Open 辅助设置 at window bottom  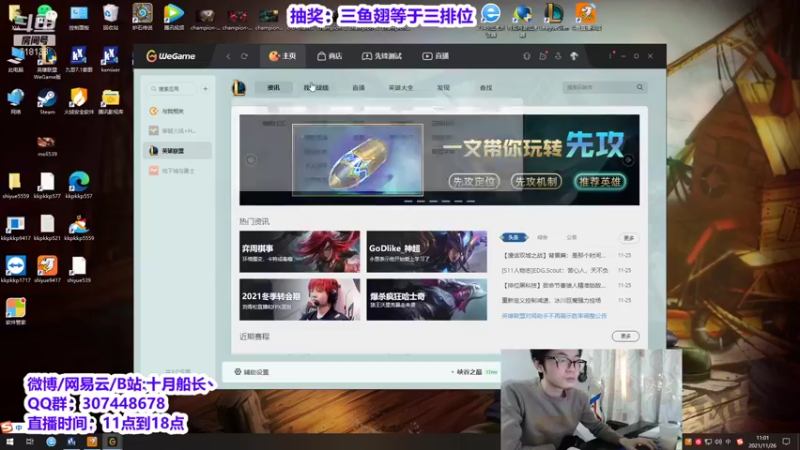click(252, 372)
